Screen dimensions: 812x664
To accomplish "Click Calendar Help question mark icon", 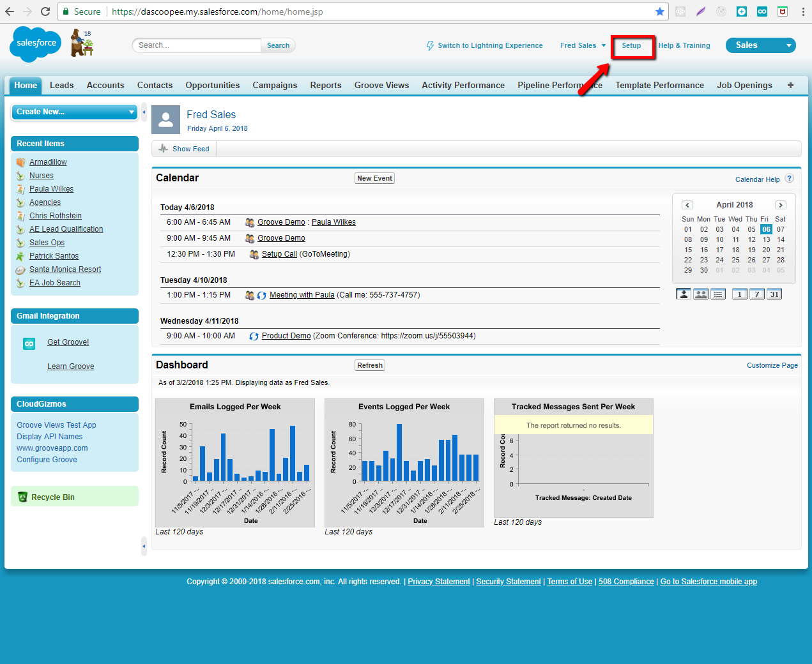I will (x=789, y=179).
